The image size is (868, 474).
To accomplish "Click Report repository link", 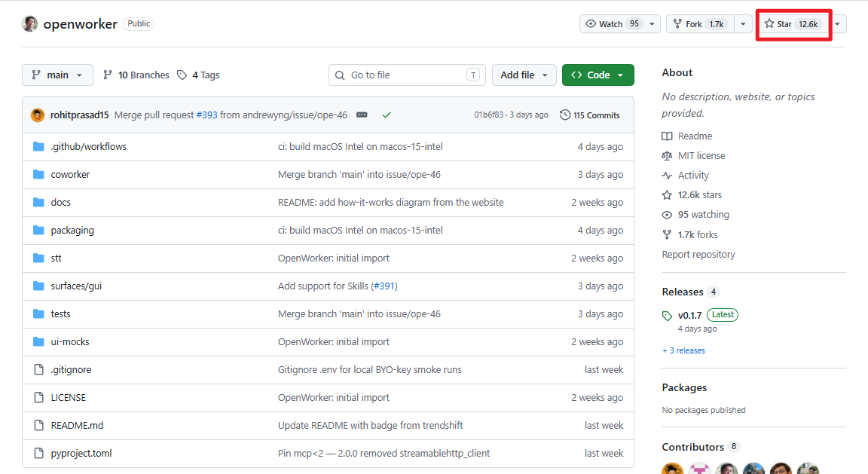I will tap(698, 254).
